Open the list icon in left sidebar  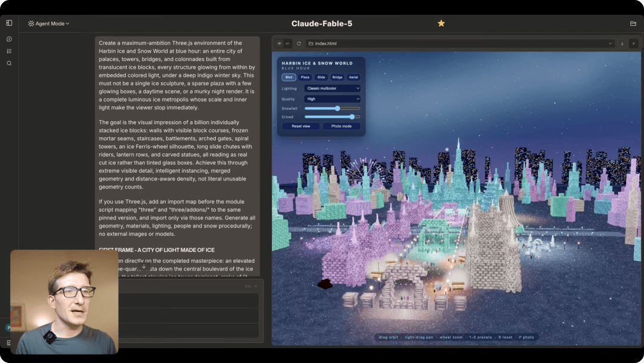(9, 51)
